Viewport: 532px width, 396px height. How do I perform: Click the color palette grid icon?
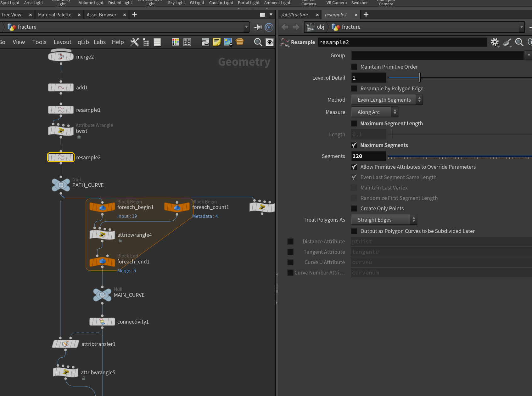click(x=176, y=42)
